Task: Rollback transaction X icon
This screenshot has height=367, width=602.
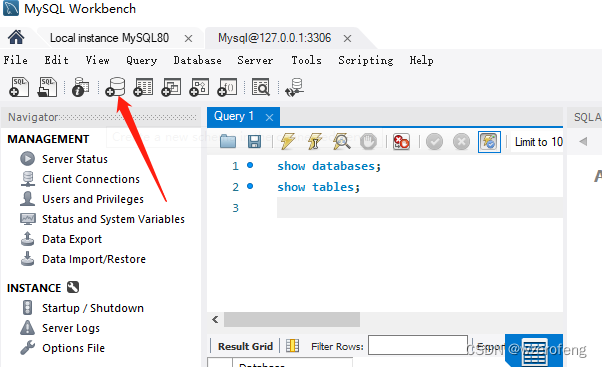Action: click(461, 142)
